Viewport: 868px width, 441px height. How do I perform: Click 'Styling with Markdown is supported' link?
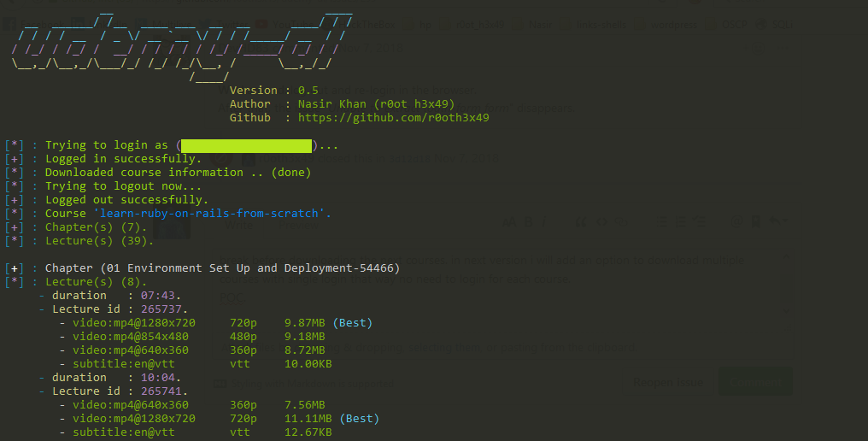tap(304, 384)
